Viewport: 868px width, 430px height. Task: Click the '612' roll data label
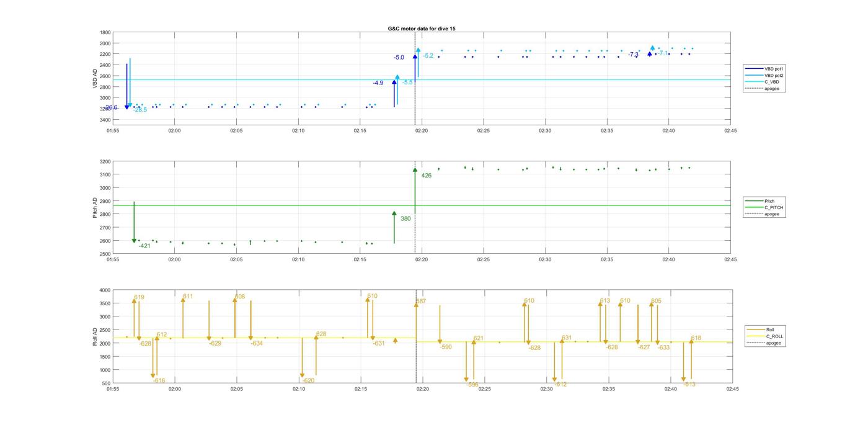[x=162, y=334]
